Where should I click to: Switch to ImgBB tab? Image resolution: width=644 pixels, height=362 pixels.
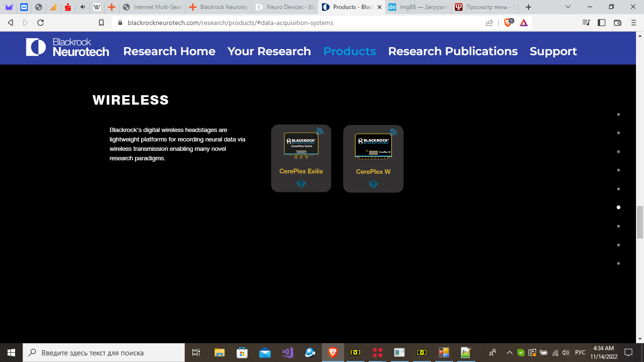point(419,7)
